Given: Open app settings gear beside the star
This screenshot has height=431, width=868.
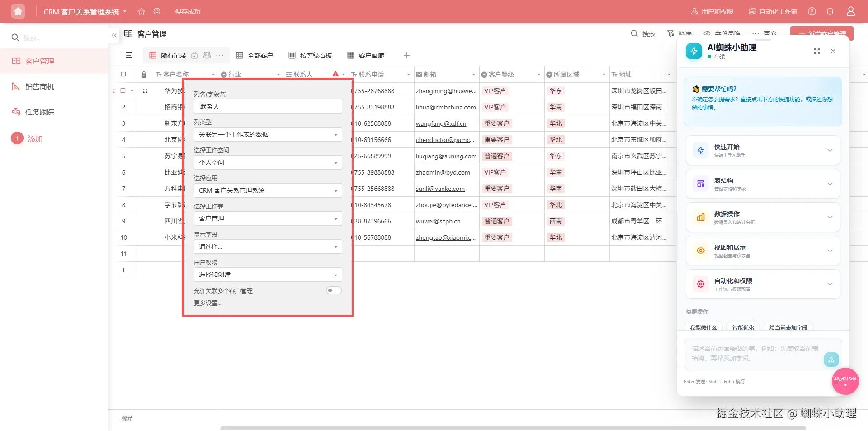Looking at the screenshot, I should (x=157, y=11).
